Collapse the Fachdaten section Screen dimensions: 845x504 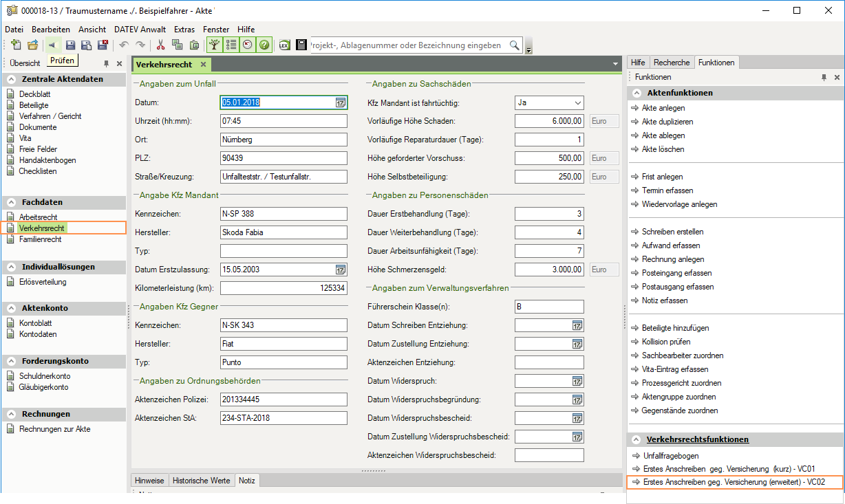point(12,202)
